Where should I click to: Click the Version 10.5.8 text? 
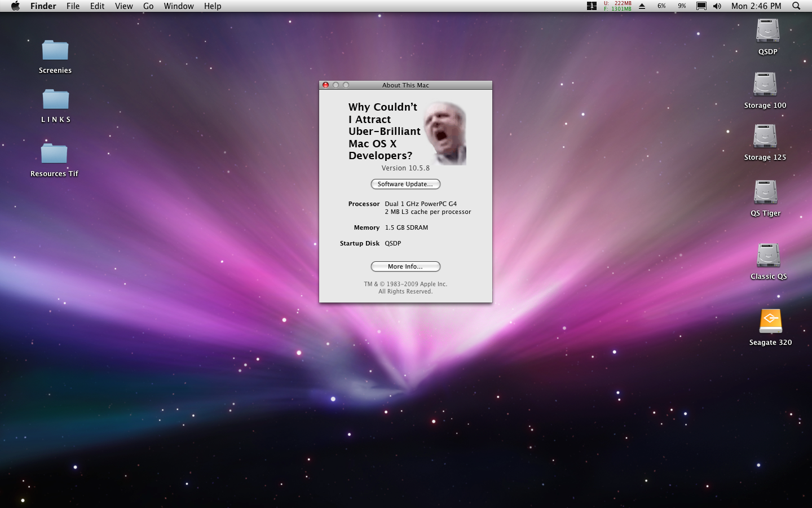pos(405,168)
